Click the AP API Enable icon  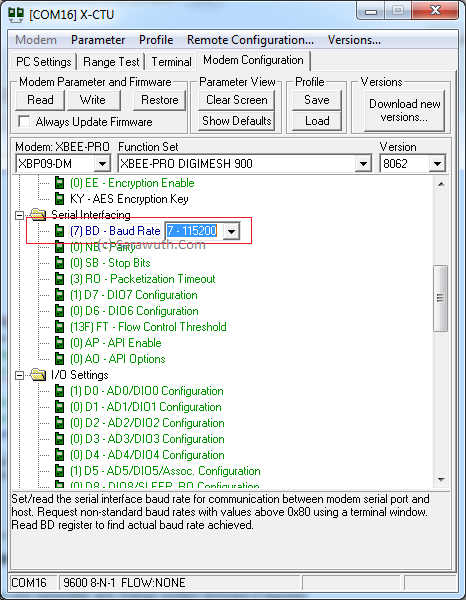pyautogui.click(x=59, y=343)
